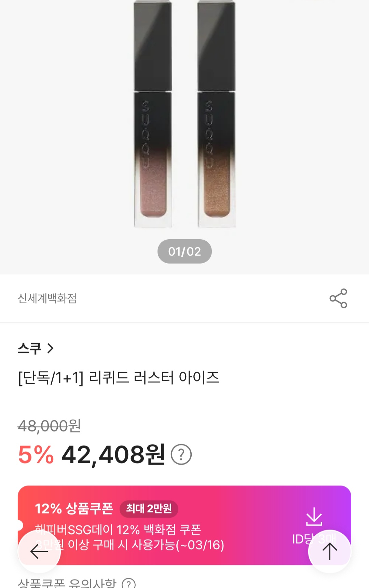Open price info question mark icon
The image size is (369, 588).
[x=181, y=454]
